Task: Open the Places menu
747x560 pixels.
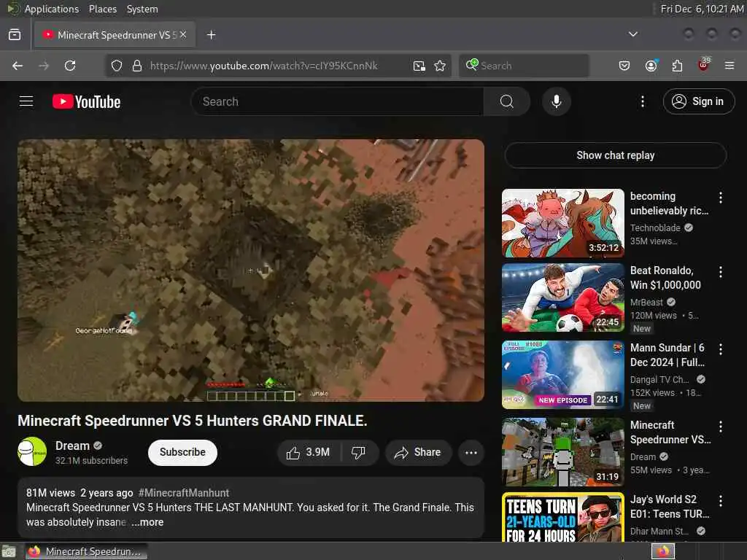Action: click(103, 9)
